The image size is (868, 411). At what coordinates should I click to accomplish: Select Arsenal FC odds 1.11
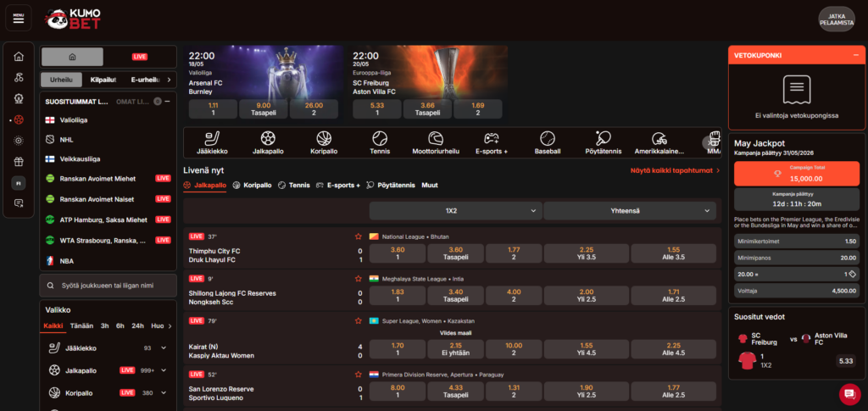[x=213, y=109]
